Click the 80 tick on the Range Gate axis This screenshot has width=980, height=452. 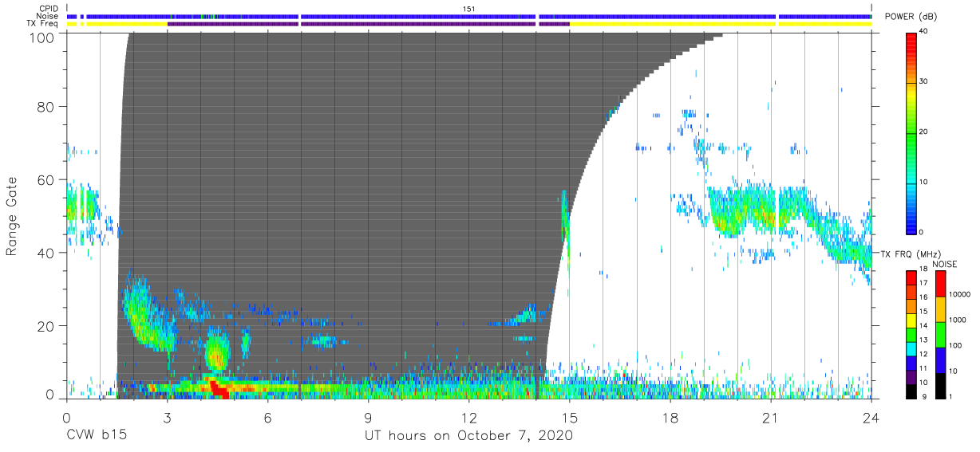[x=47, y=107]
